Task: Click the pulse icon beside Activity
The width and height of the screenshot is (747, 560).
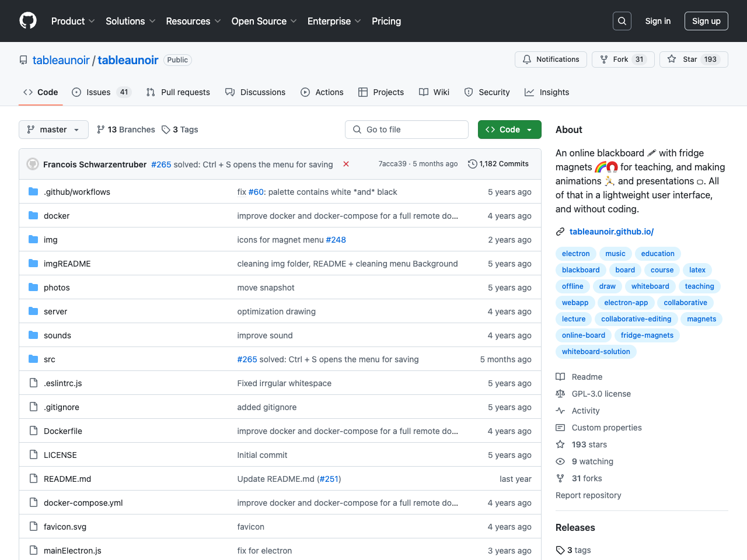Action: [x=560, y=411]
